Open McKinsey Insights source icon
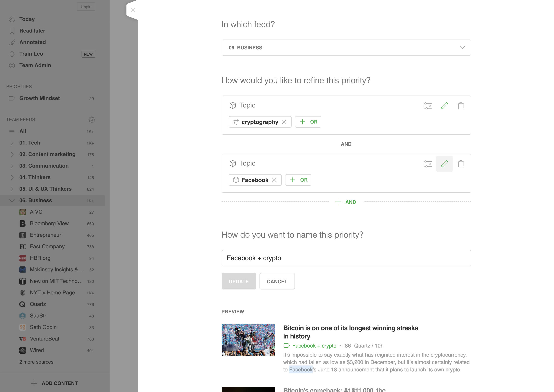This screenshot has height=392, width=554. coord(22,270)
